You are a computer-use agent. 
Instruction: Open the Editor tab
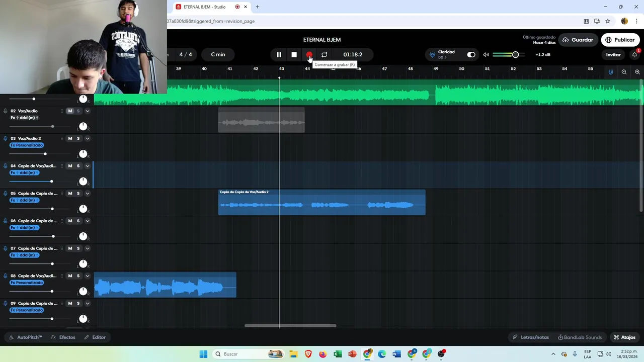click(x=95, y=337)
